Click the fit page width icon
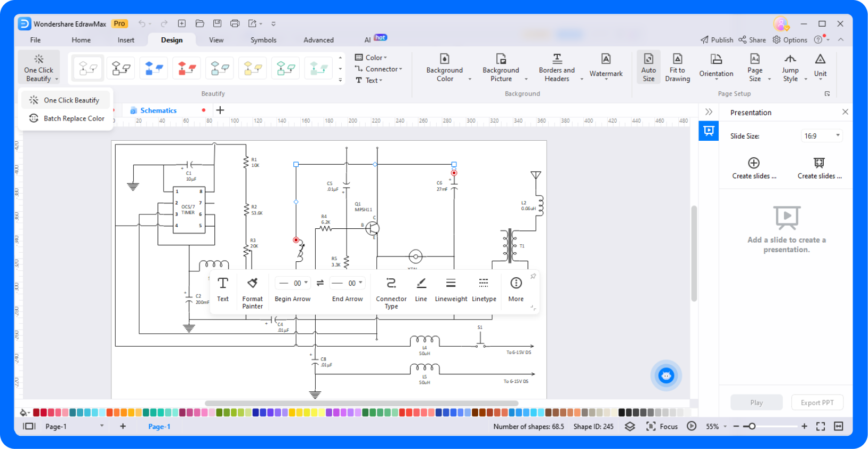This screenshot has width=868, height=449. coord(839,426)
